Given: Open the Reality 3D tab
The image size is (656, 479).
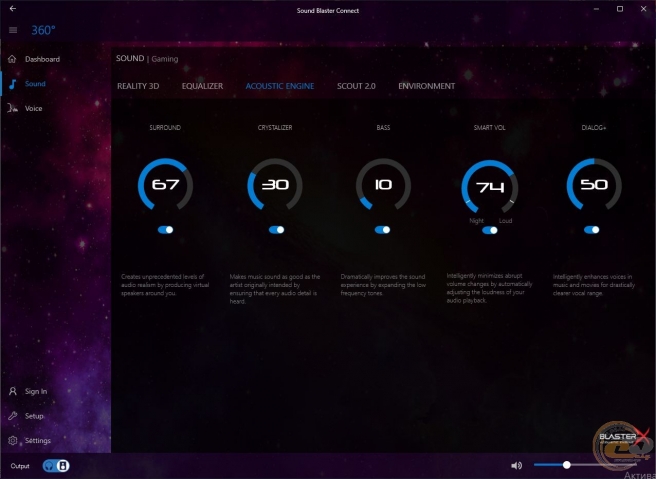Looking at the screenshot, I should coord(138,86).
